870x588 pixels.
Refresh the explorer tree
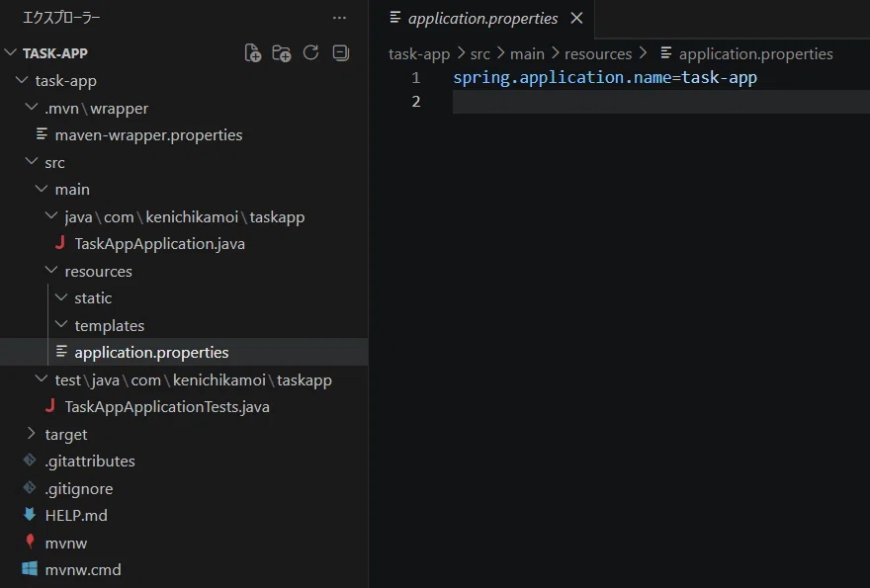point(310,52)
